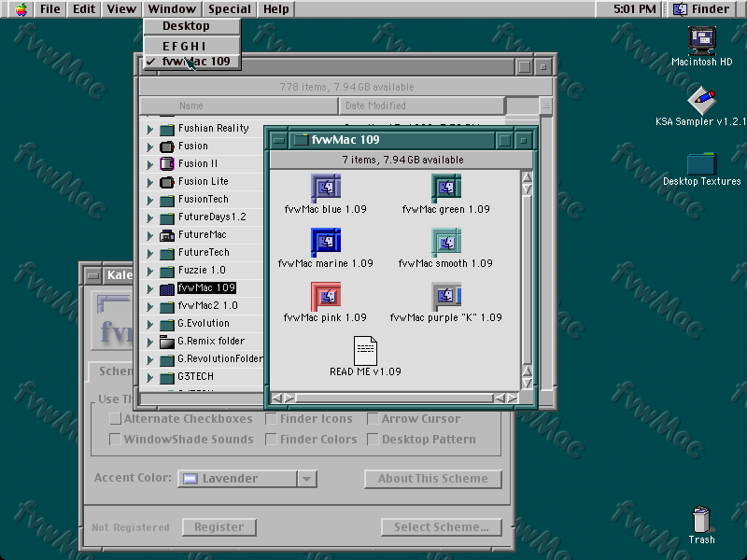Click the Fusion scheme icon in list
Viewport: 747px width, 560px height.
167,147
